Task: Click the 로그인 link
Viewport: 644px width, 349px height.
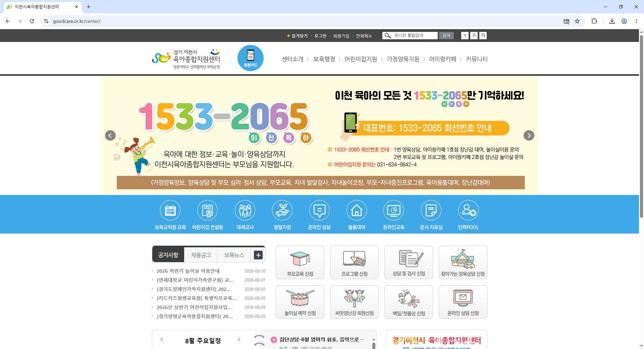Action: pos(320,36)
